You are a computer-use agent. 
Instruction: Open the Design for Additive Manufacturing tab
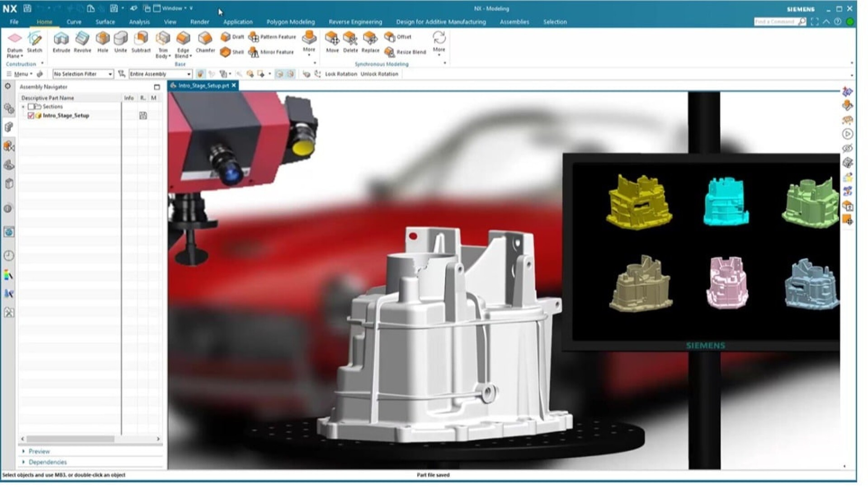coord(441,22)
